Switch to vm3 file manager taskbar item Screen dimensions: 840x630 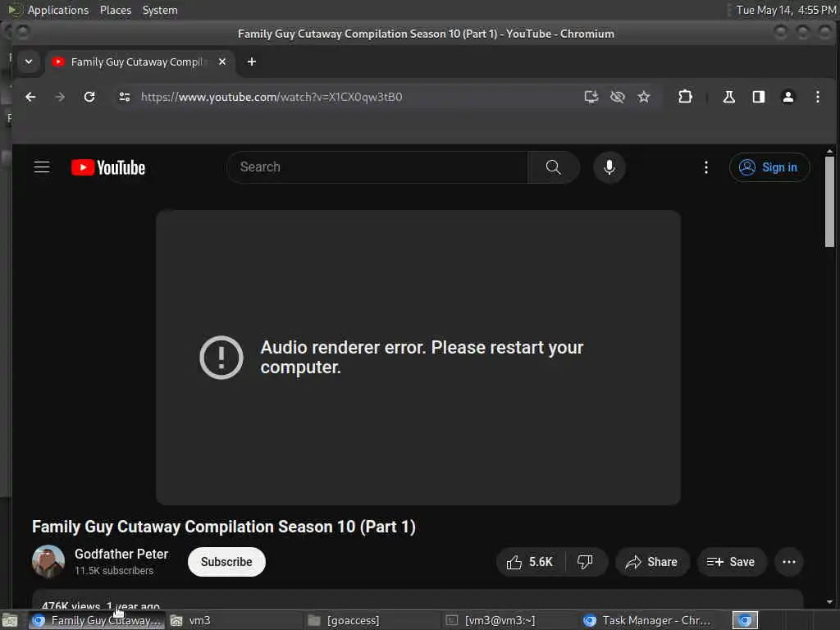coord(235,621)
